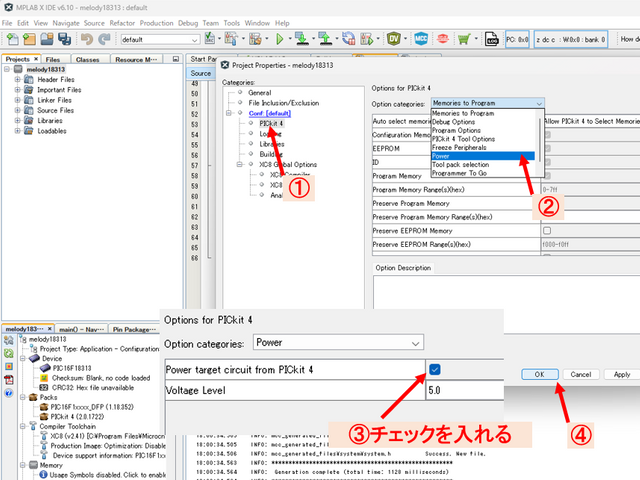Open the project configuration dropdown showing default

pos(162,40)
